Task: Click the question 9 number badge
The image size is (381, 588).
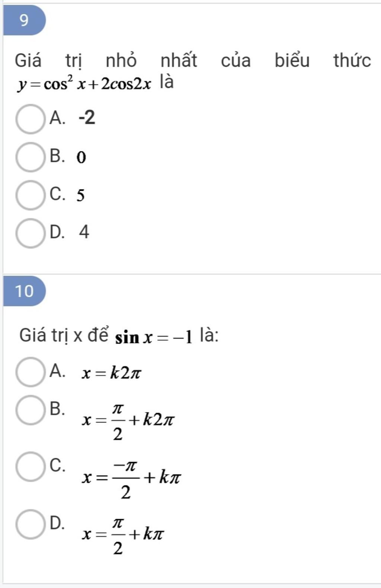Action: point(24,20)
